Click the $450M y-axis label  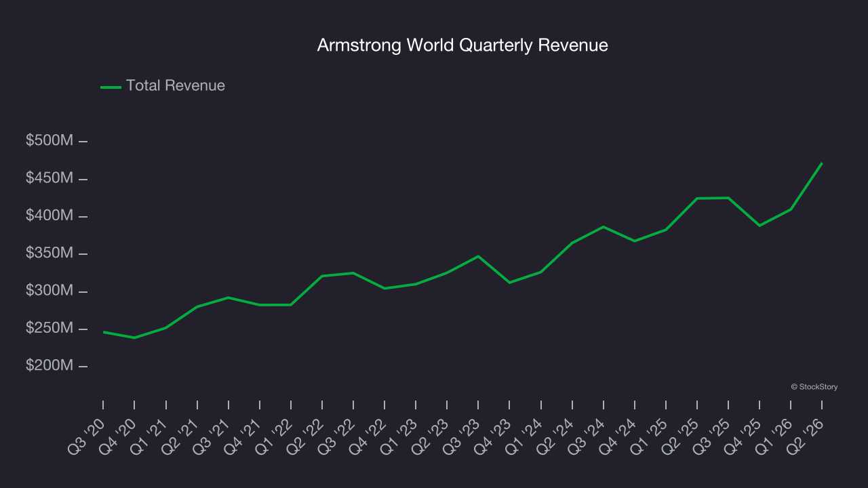[50, 178]
